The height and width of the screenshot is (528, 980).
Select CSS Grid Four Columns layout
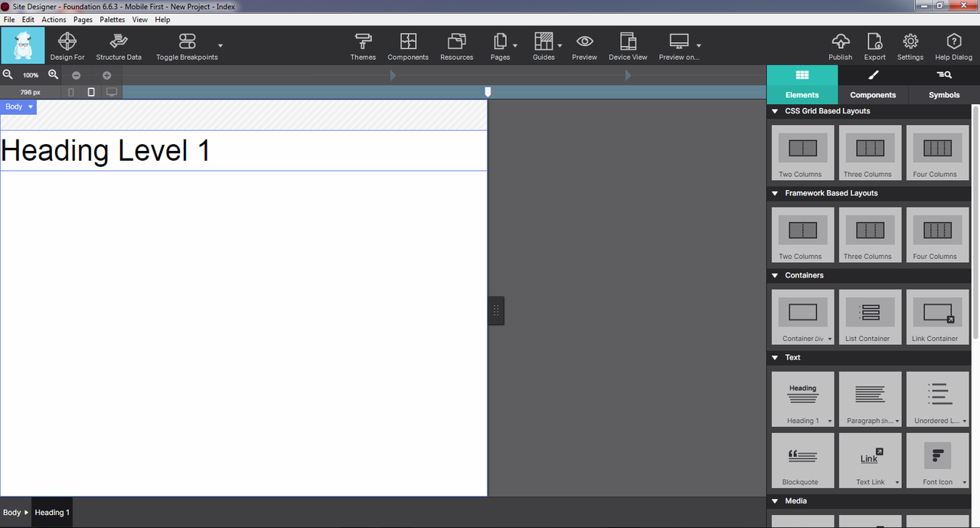pos(937,152)
